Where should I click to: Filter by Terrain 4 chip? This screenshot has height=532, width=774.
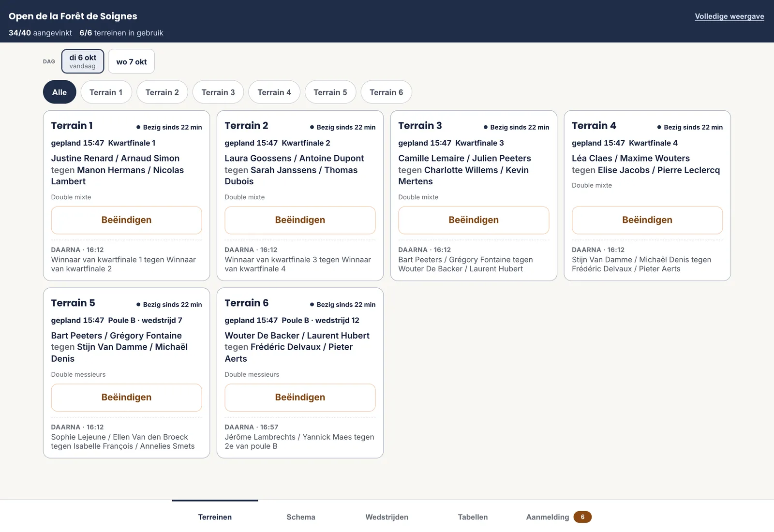pyautogui.click(x=274, y=92)
